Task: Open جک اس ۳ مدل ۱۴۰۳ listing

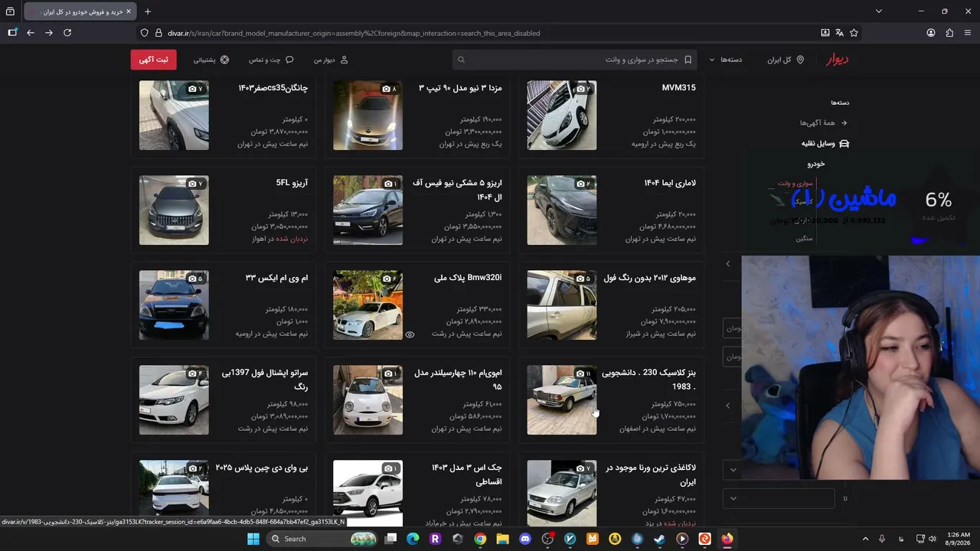Action: 418,490
